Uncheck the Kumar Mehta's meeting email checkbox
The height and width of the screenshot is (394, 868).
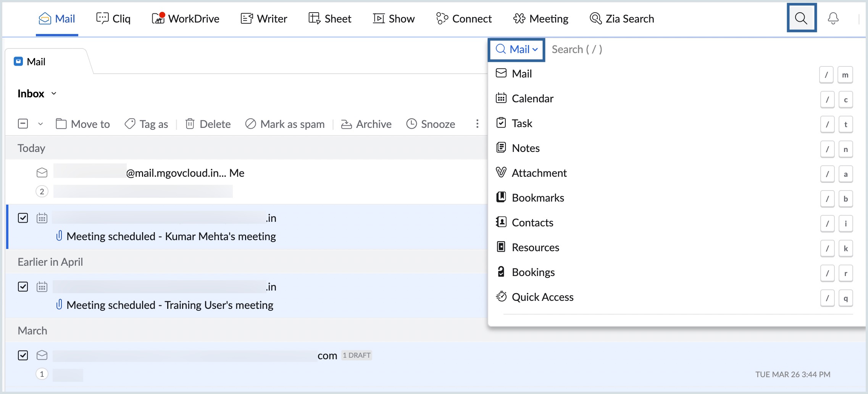(x=23, y=218)
